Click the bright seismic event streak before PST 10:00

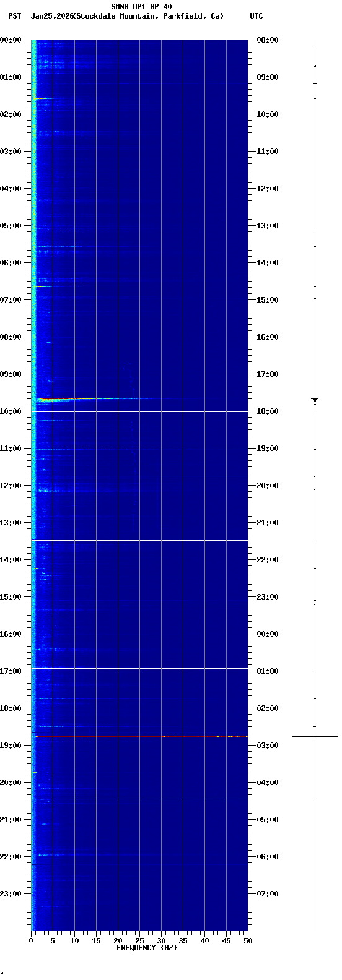pyautogui.click(x=93, y=400)
